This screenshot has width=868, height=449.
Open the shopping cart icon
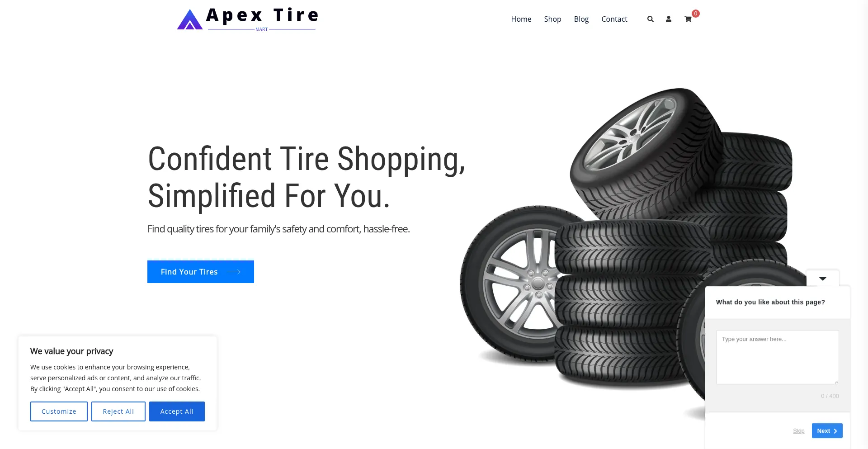(x=688, y=19)
